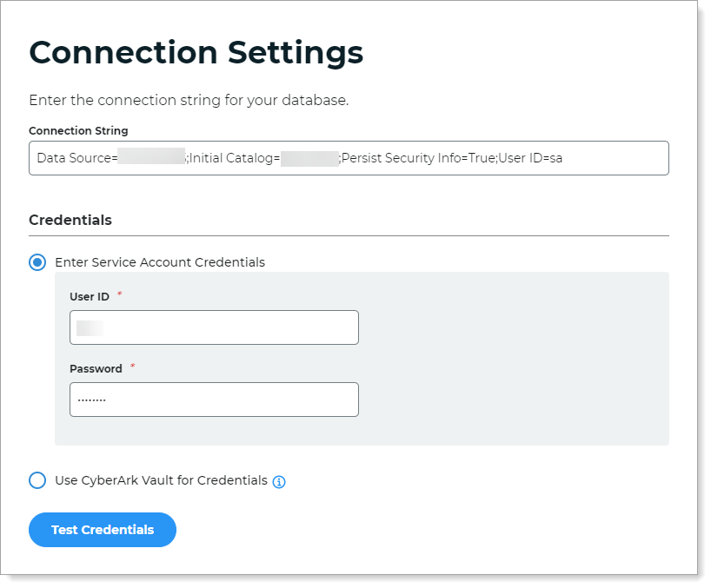Click the Connection Settings page heading
The width and height of the screenshot is (711, 588).
point(196,52)
